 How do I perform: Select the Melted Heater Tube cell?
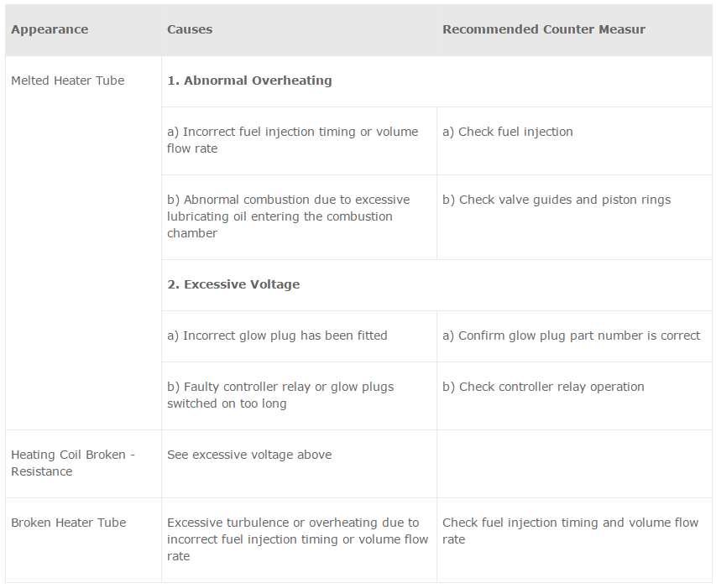(x=67, y=81)
